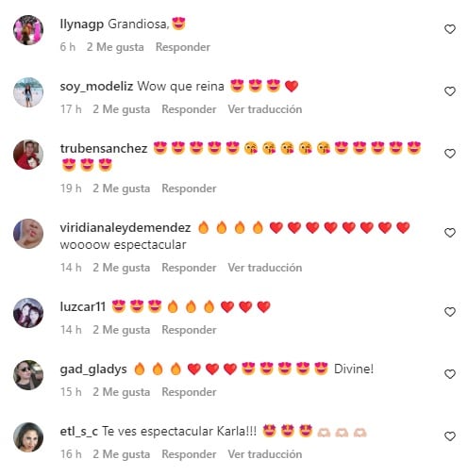Like the comment by llynagp

point(450,29)
